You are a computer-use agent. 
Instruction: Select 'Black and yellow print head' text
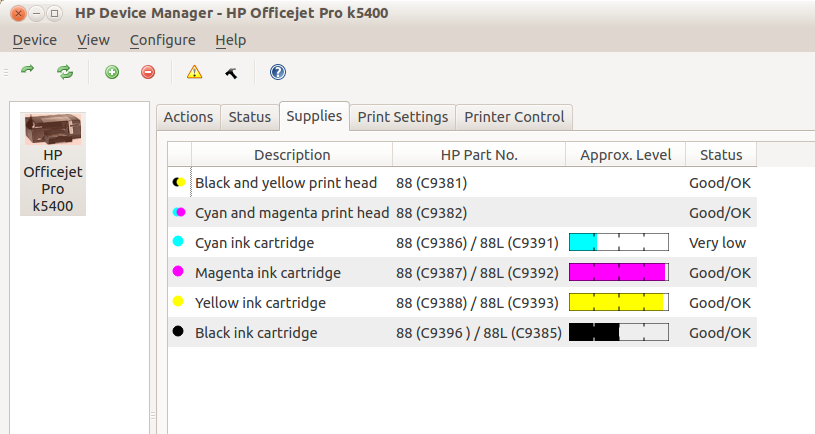[286, 183]
